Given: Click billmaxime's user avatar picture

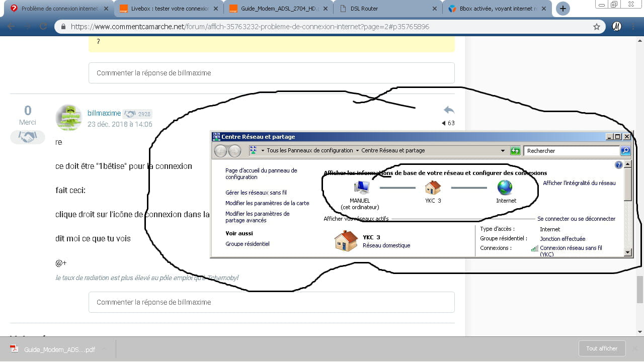Looking at the screenshot, I should pos(68,118).
